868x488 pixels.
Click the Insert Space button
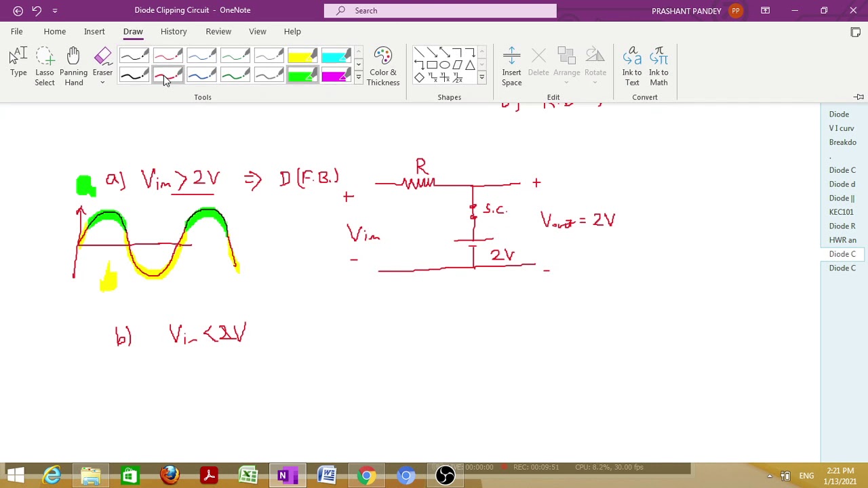[x=512, y=66]
